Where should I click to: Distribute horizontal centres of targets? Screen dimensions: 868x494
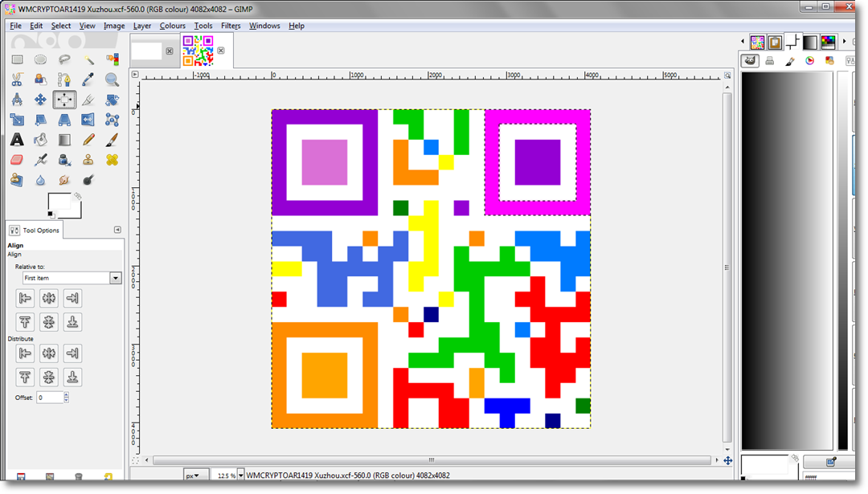click(x=49, y=353)
